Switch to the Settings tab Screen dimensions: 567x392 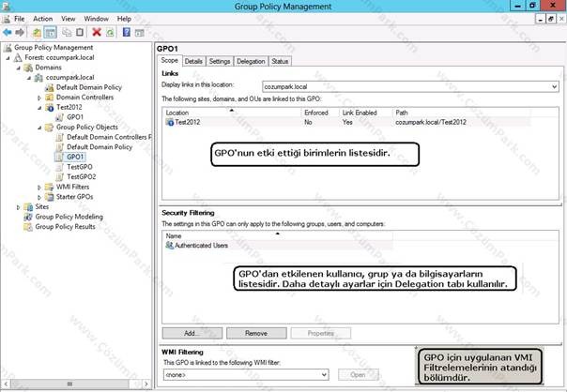(x=220, y=61)
